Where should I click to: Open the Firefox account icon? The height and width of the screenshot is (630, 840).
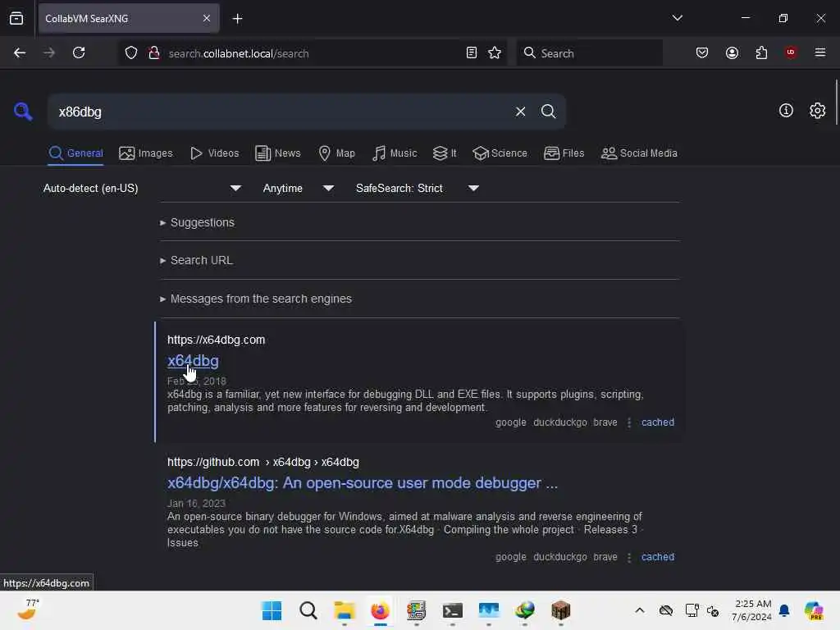(x=732, y=53)
